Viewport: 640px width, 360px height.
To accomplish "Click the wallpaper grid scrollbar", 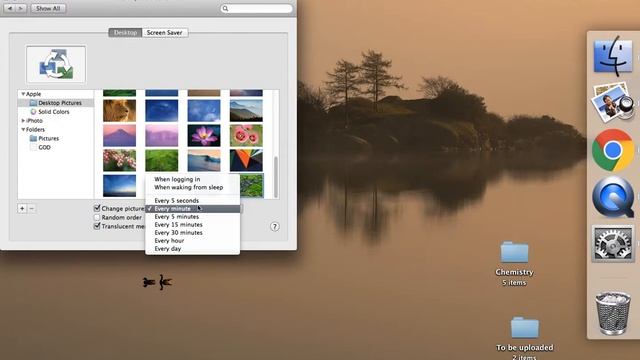I will coord(276,176).
